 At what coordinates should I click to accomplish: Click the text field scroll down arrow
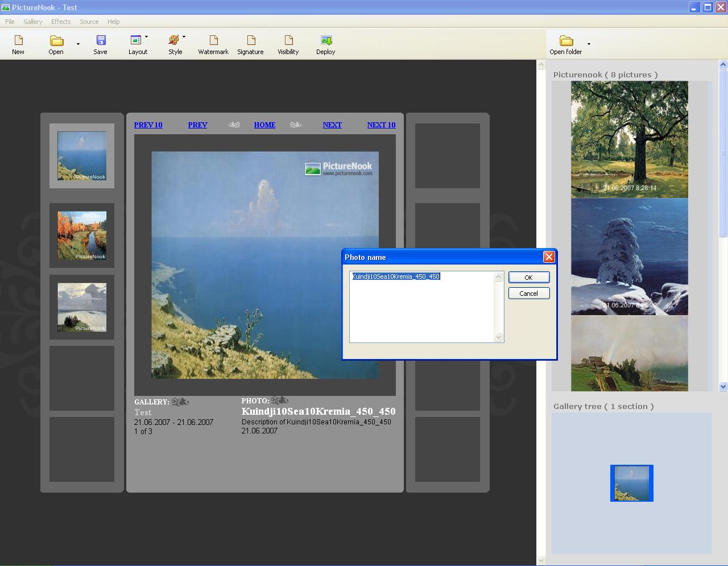[499, 337]
